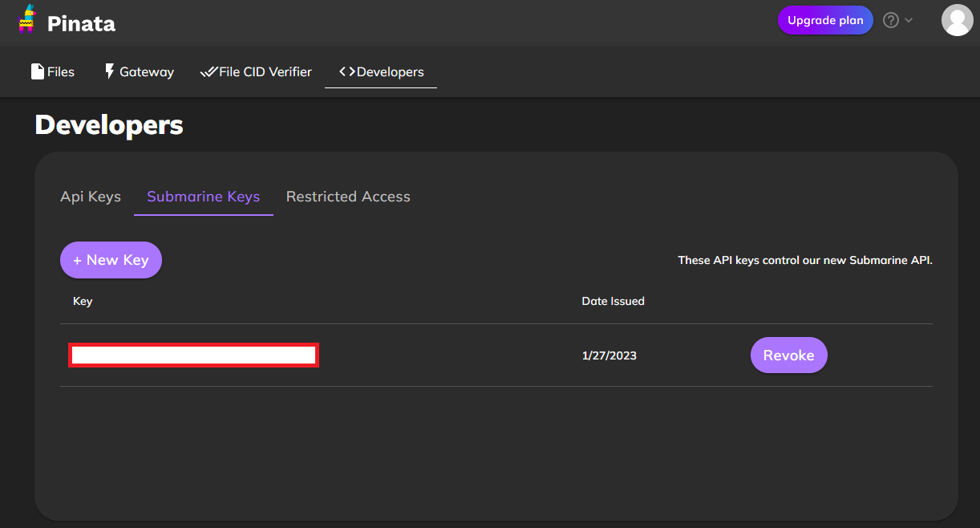This screenshot has width=980, height=528.
Task: Click the Date Issued column header
Action: [613, 302]
